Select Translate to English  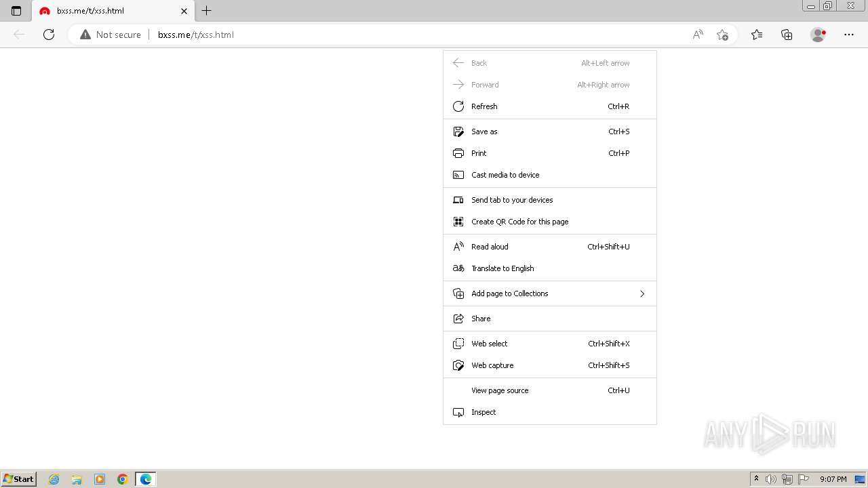coord(550,268)
